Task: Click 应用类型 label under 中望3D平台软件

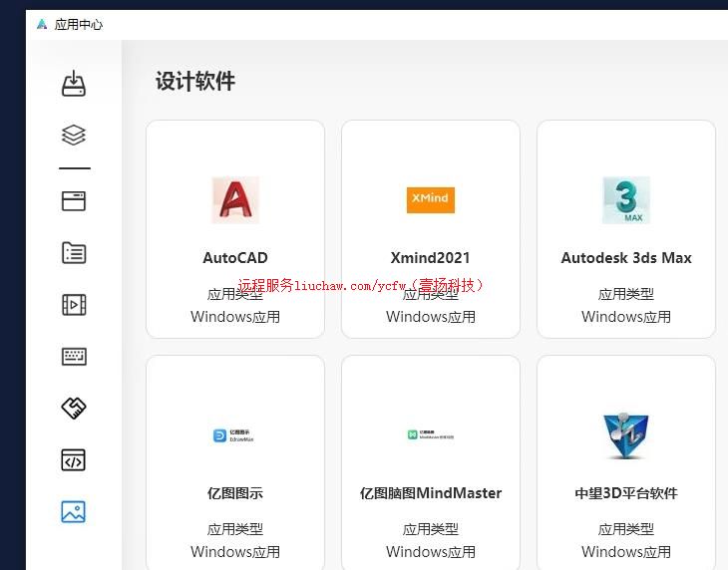Action: 626,529
